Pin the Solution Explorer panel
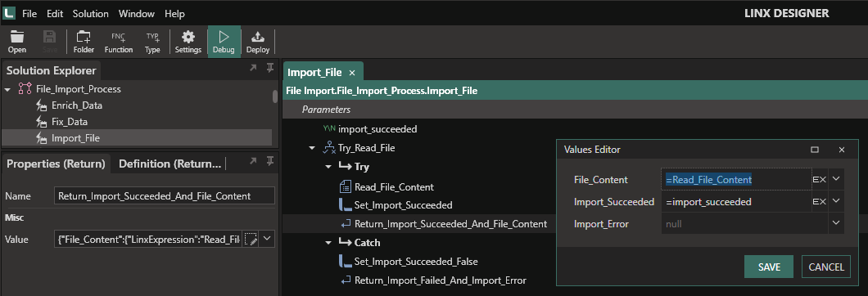This screenshot has width=868, height=296. (269, 68)
